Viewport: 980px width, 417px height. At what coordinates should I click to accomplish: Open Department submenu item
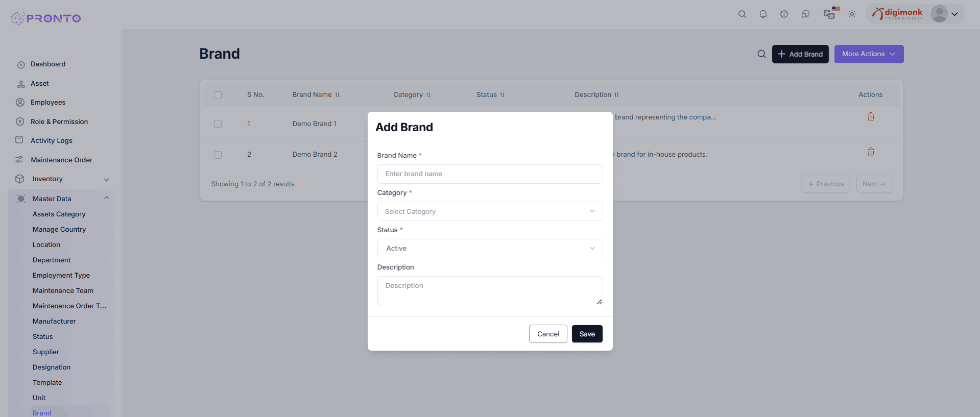point(52,260)
